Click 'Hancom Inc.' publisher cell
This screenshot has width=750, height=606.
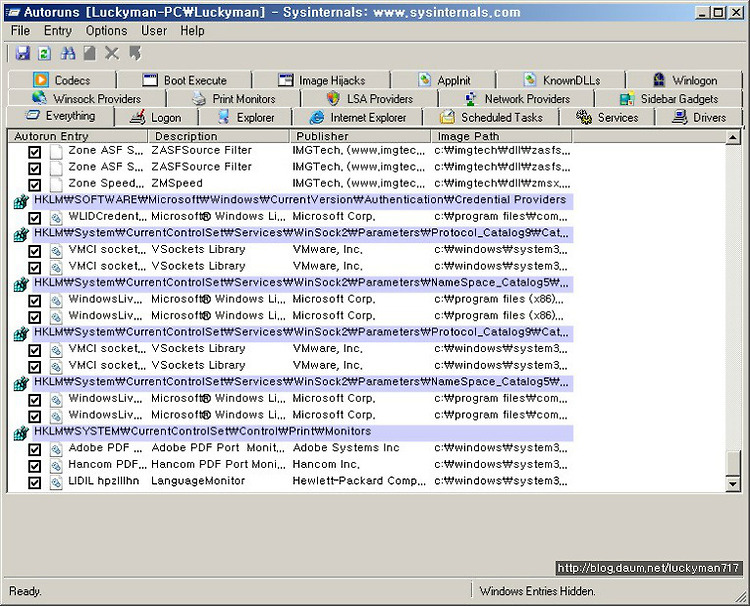[326, 464]
